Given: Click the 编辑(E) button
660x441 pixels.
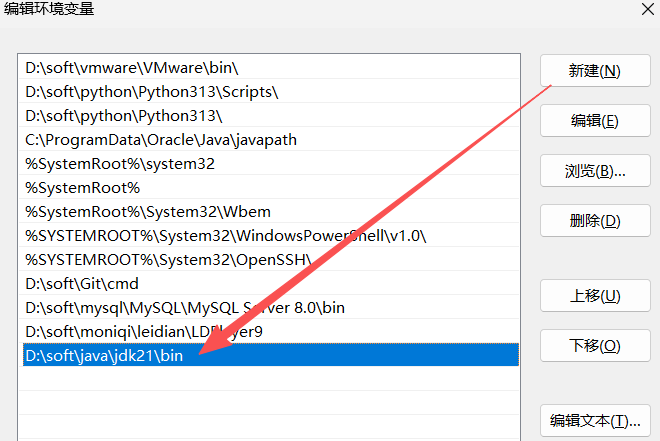Looking at the screenshot, I should [595, 121].
